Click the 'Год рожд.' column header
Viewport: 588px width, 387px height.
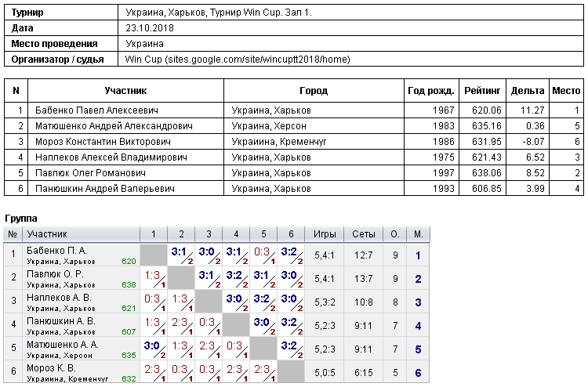point(431,91)
